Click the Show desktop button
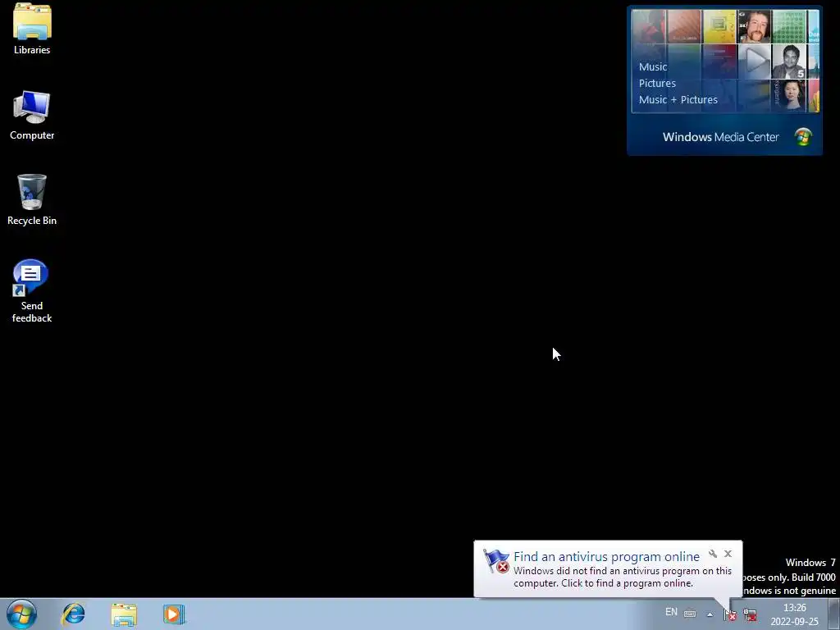840x630 pixels. click(x=834, y=614)
